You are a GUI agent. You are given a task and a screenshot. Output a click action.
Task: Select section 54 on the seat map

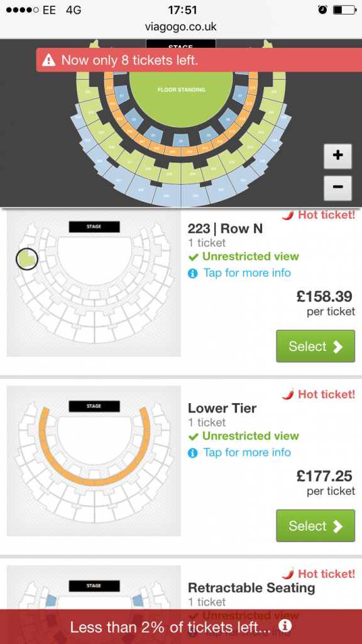181,141
